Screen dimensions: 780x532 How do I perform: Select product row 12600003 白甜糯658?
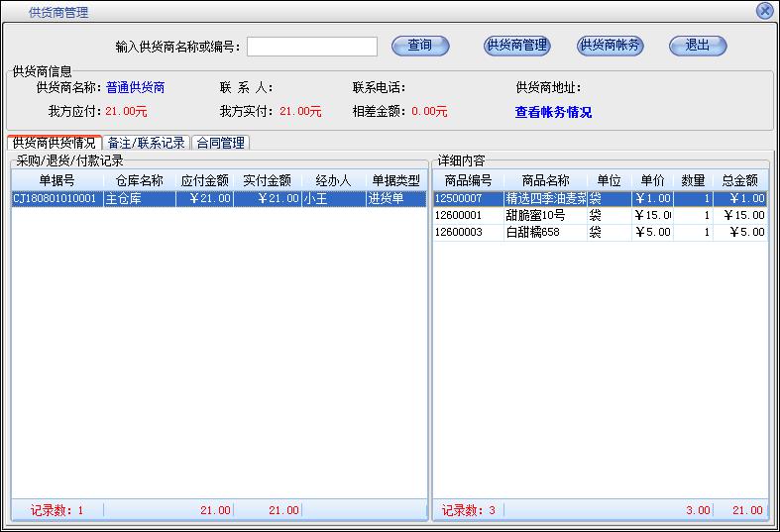tap(535, 233)
